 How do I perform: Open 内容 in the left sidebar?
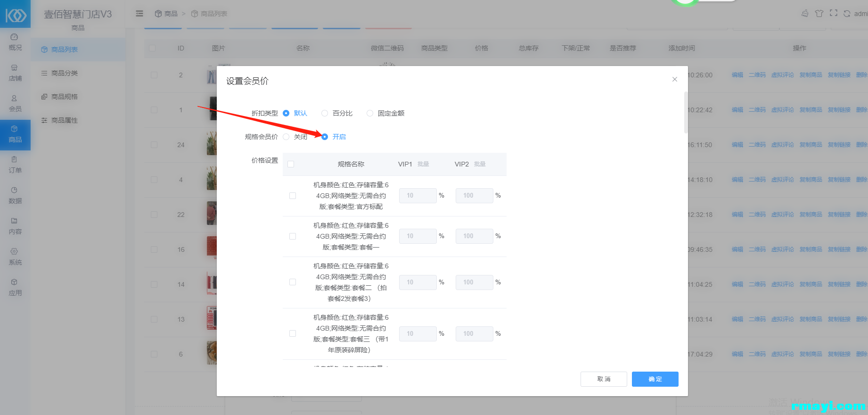click(x=15, y=226)
